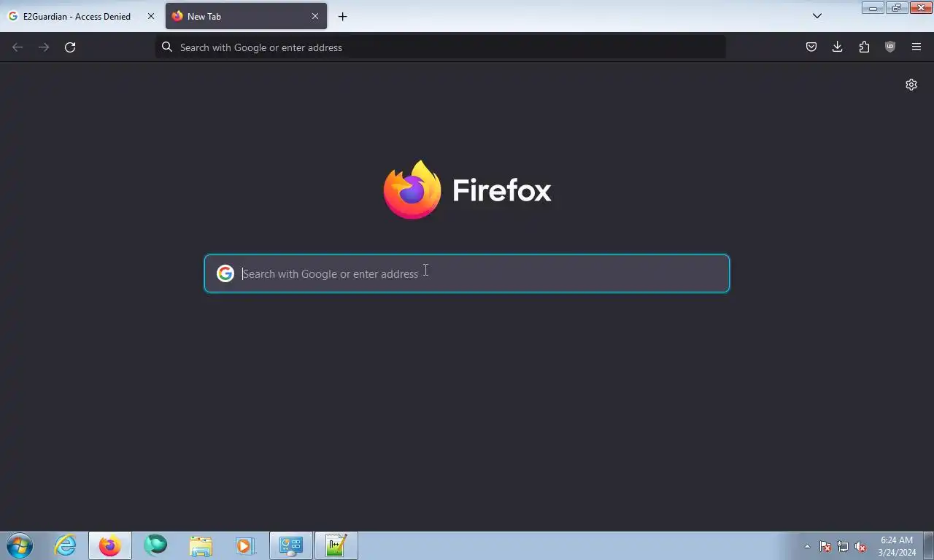Open Save to Pocket button
Screen dimensions: 934x560
[811, 47]
